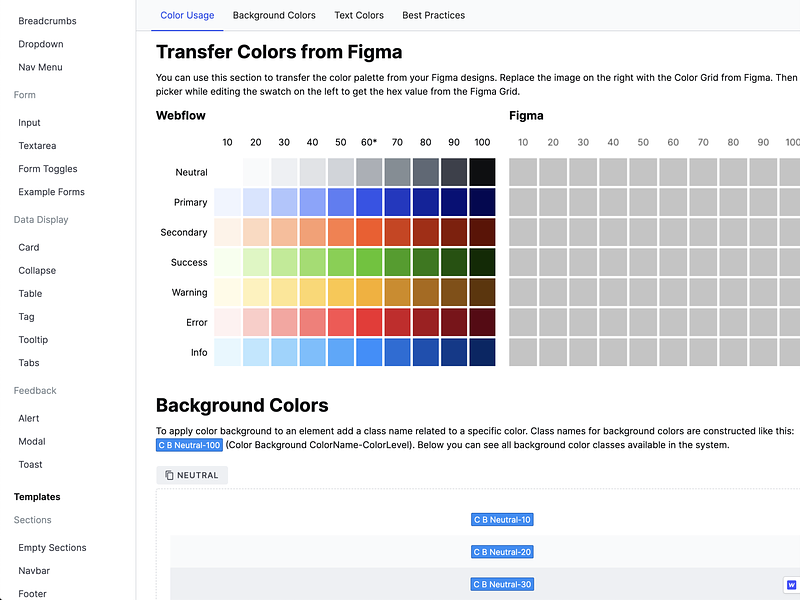Pick the Error 30 pink swatch
Screen dimensions: 800x600
[x=284, y=322]
